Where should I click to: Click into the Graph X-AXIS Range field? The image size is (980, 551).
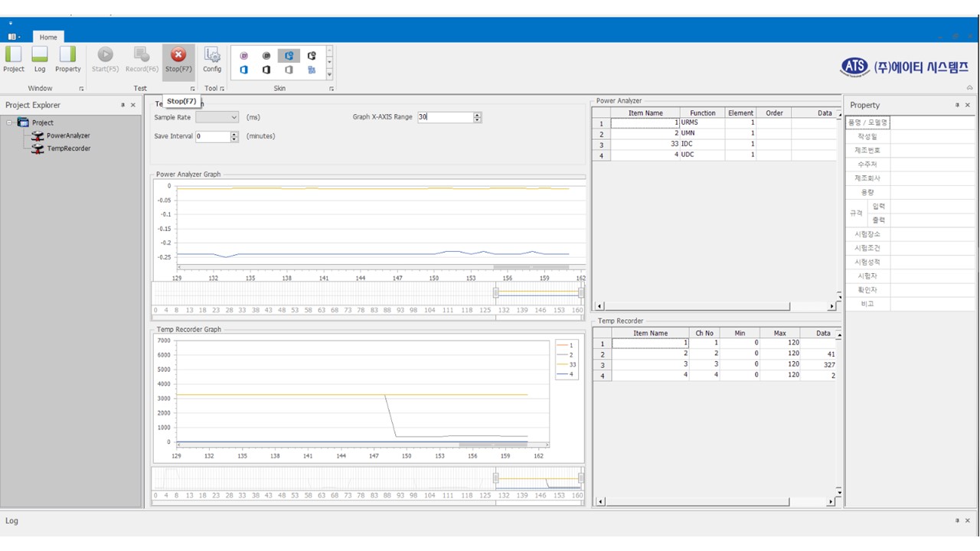coord(446,117)
